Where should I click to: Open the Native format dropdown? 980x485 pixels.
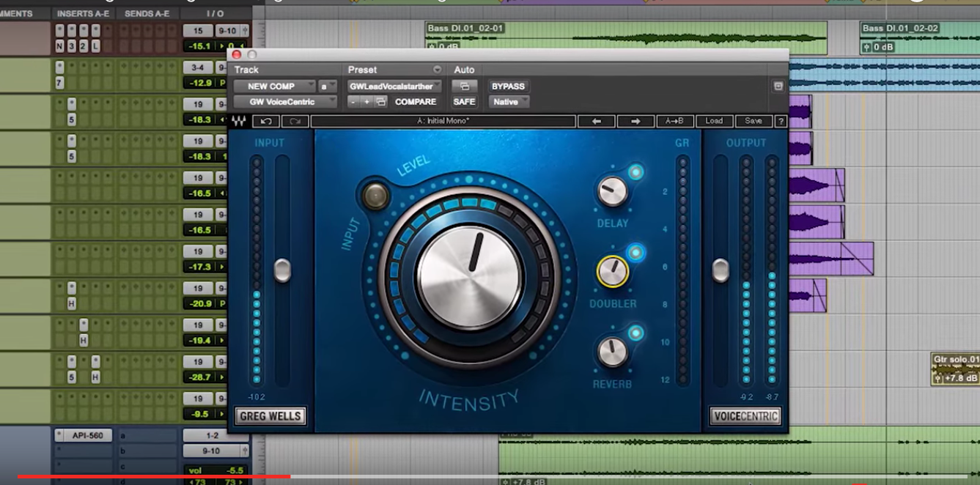509,102
